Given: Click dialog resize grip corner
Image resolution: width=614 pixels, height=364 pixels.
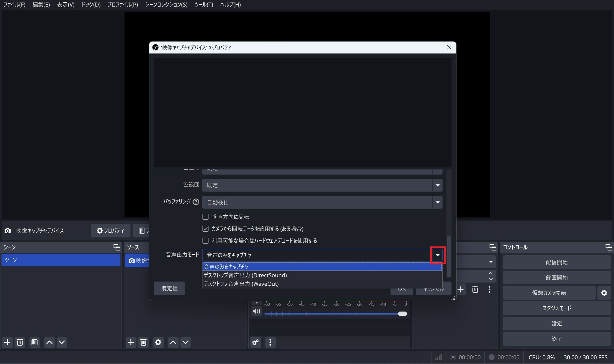Looking at the screenshot, I should [x=453, y=298].
